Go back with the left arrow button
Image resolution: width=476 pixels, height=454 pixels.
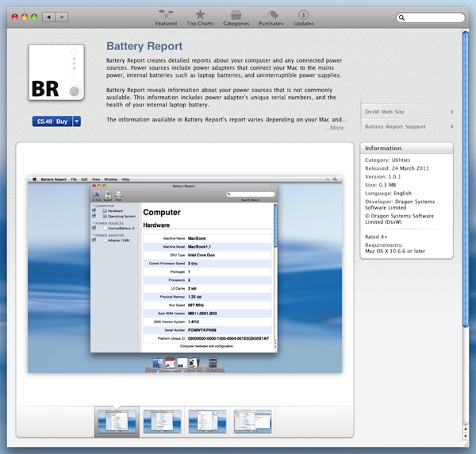pyautogui.click(x=48, y=17)
